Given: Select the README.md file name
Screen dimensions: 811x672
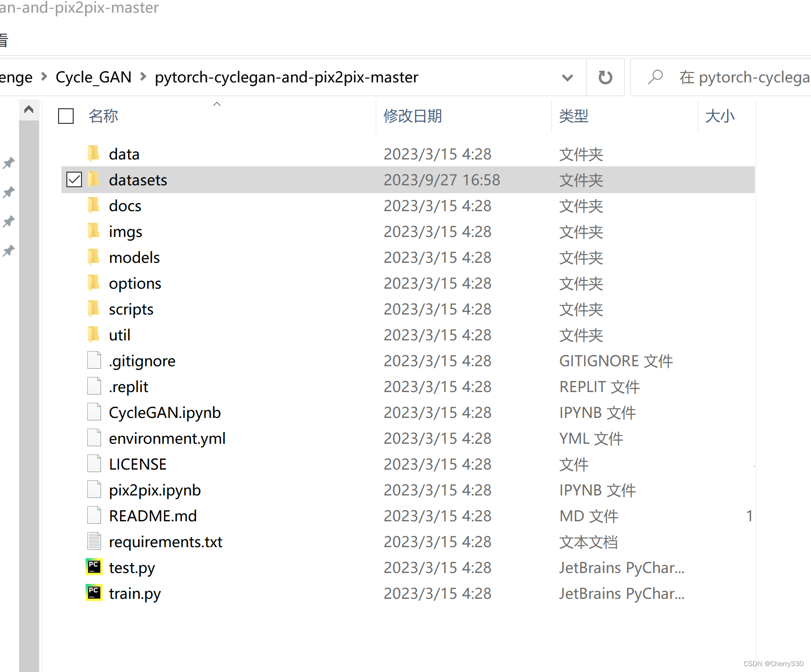Looking at the screenshot, I should tap(153, 516).
